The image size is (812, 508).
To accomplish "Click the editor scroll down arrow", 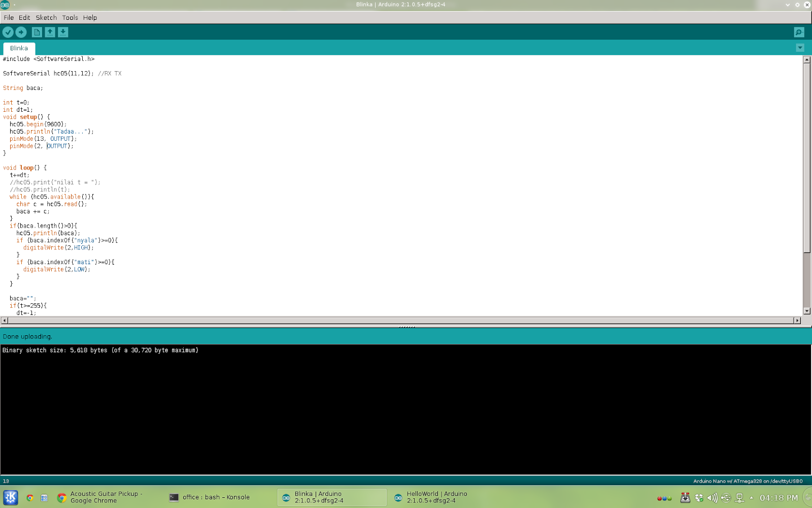I will point(807,311).
